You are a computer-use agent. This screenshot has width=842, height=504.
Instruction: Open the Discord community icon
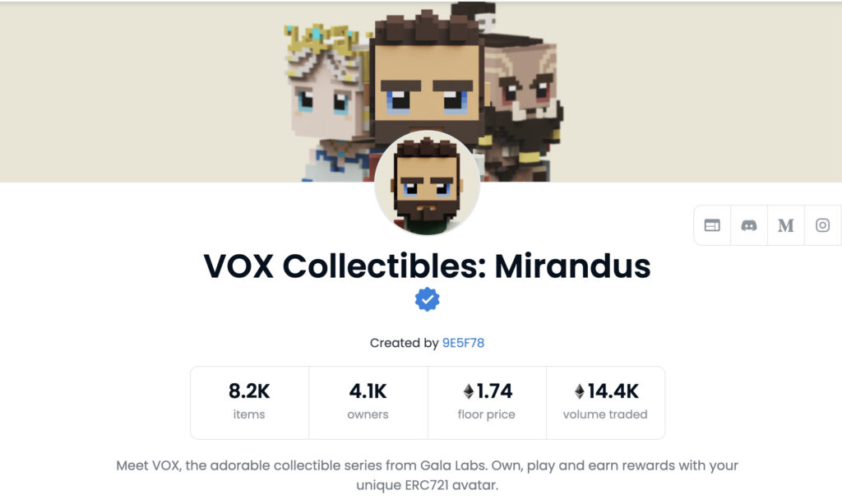(x=749, y=225)
